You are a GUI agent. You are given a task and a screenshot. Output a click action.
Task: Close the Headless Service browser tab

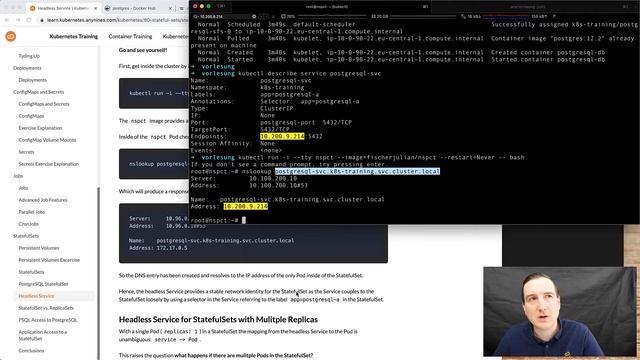(x=96, y=8)
